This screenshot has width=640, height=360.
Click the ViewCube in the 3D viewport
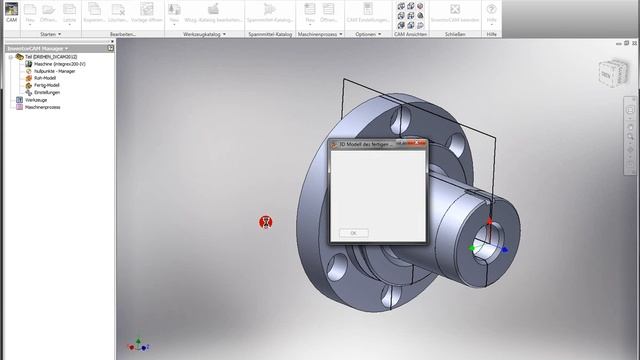pos(613,73)
